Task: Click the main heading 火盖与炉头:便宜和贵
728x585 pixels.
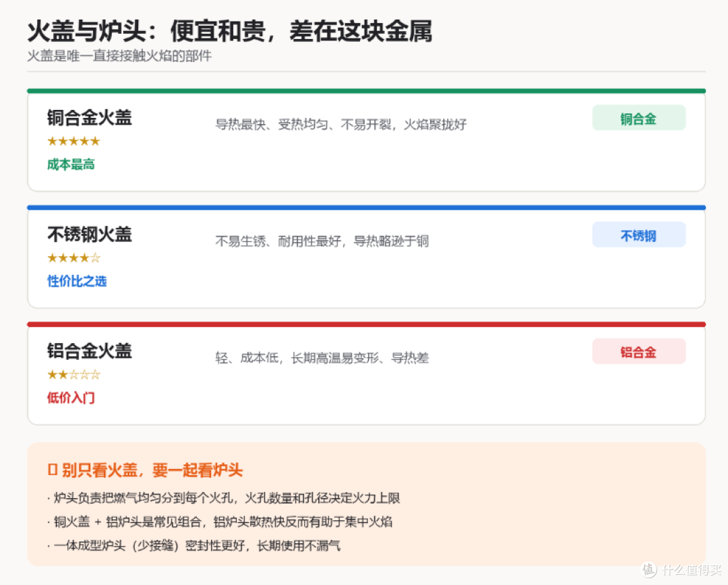Action: click(230, 31)
